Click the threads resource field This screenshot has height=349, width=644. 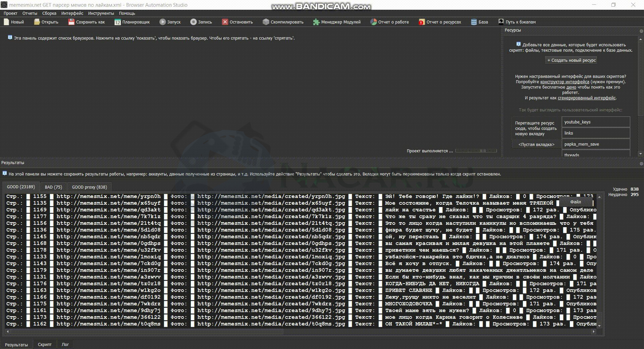[x=596, y=154]
